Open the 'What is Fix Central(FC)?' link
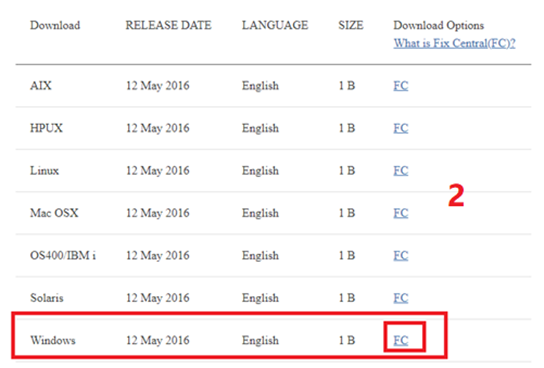Screen dimensions: 544x368 [x=454, y=43]
